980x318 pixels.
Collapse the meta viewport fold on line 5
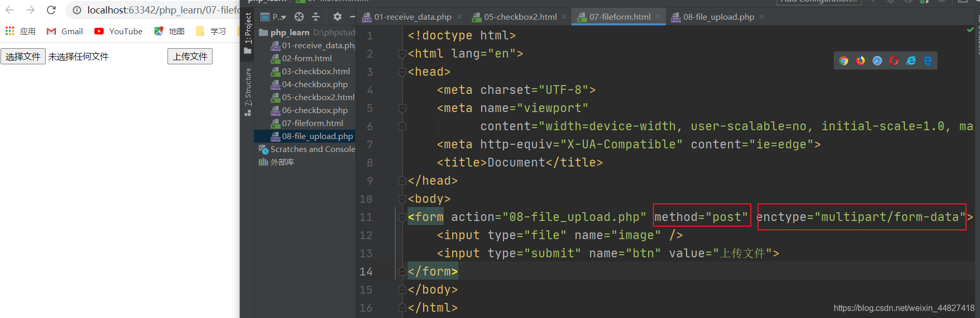[402, 108]
